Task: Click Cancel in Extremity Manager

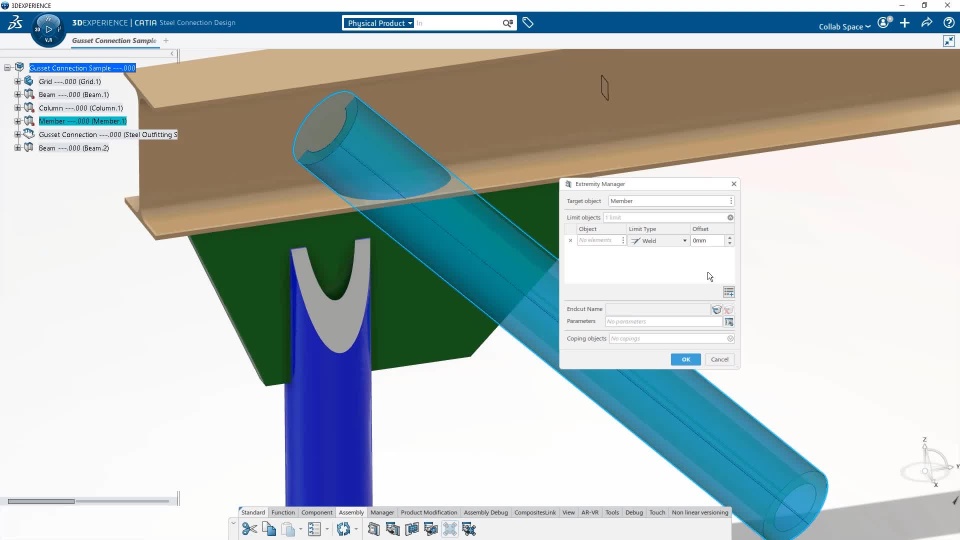Action: pyautogui.click(x=719, y=359)
